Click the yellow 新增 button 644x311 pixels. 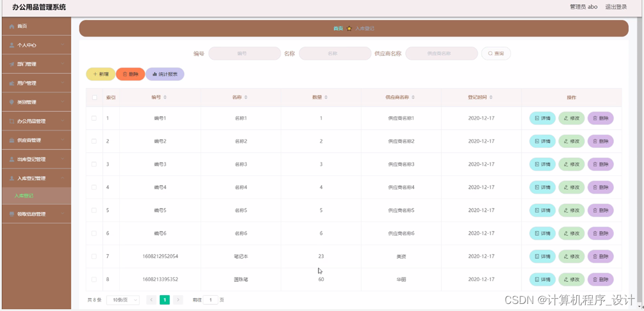pyautogui.click(x=101, y=74)
